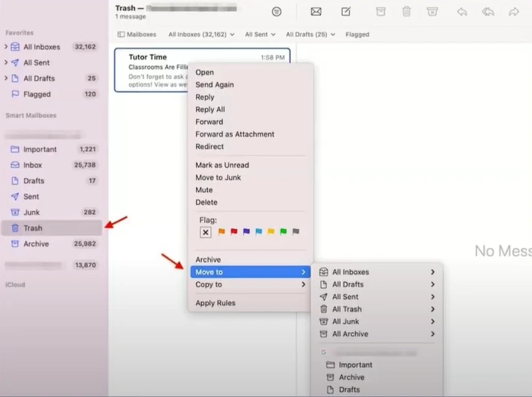This screenshot has width=532, height=397.
Task: Choose Mute in the context menu
Action: 250,190
